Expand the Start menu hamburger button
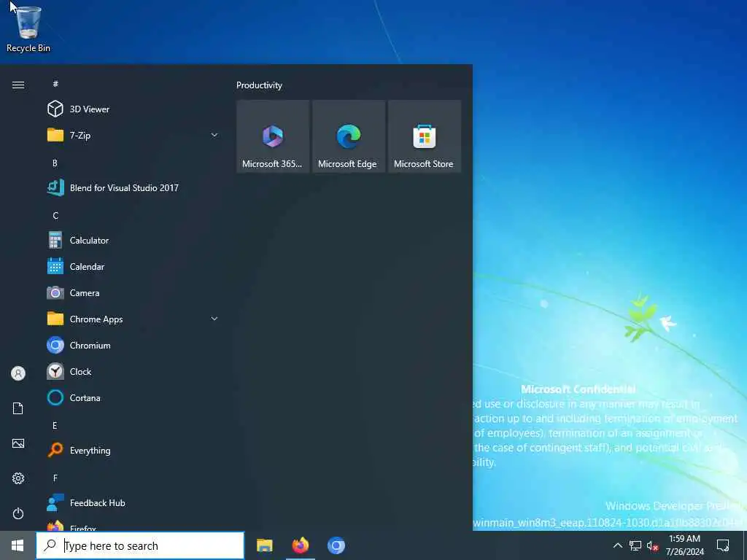The height and width of the screenshot is (560, 747). (x=18, y=85)
